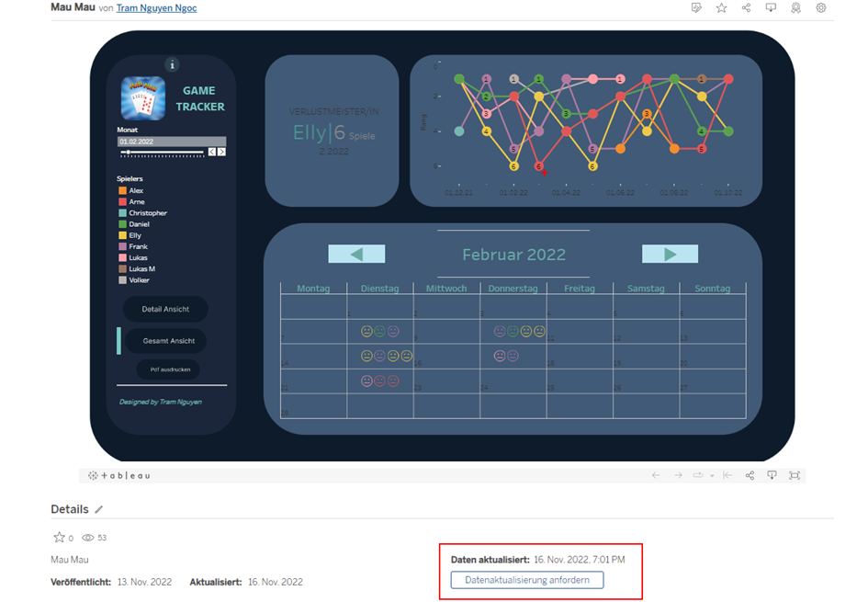
Task: Click the info icon above Game Tracker
Action: tap(172, 65)
